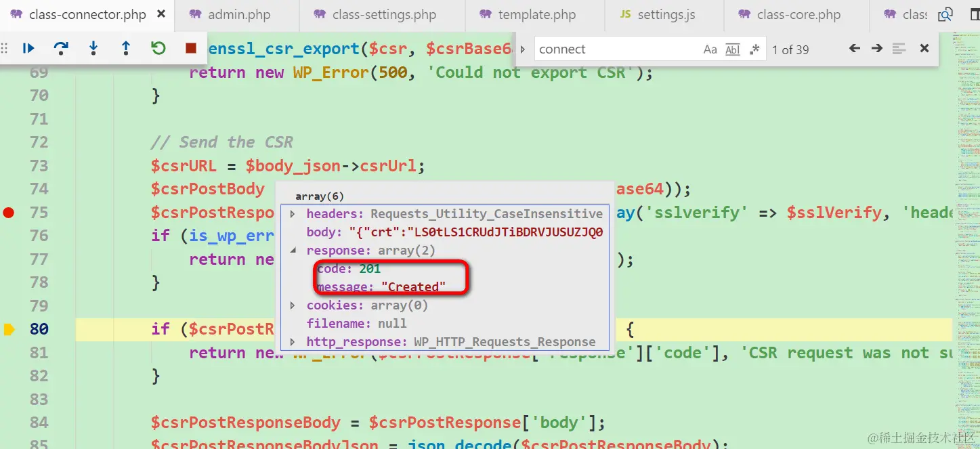Step out of current function

click(126, 48)
